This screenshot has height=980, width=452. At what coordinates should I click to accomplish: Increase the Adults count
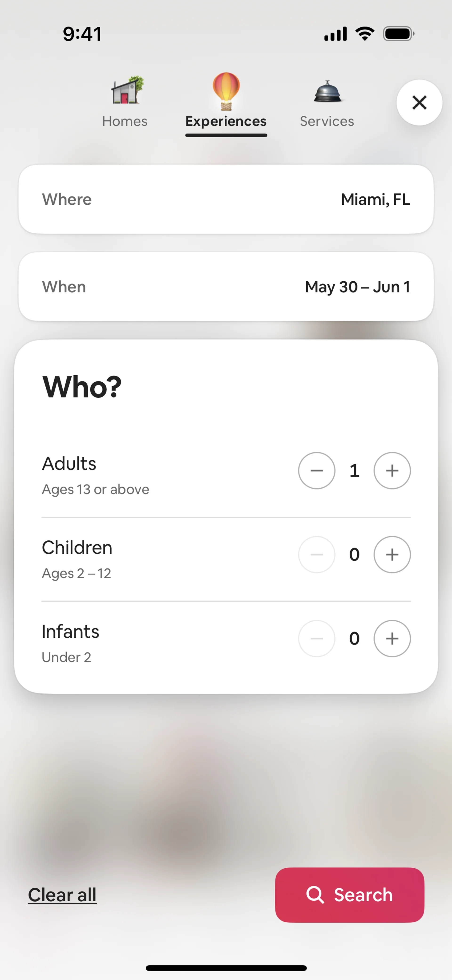[392, 471]
